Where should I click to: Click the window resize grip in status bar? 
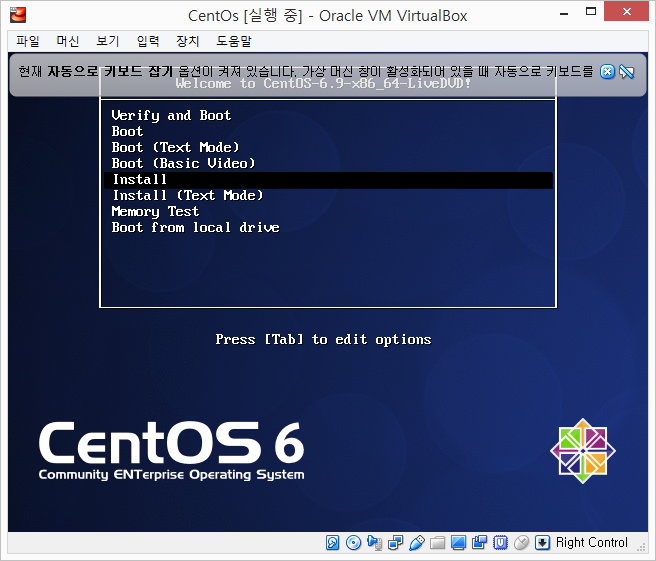pos(641,546)
